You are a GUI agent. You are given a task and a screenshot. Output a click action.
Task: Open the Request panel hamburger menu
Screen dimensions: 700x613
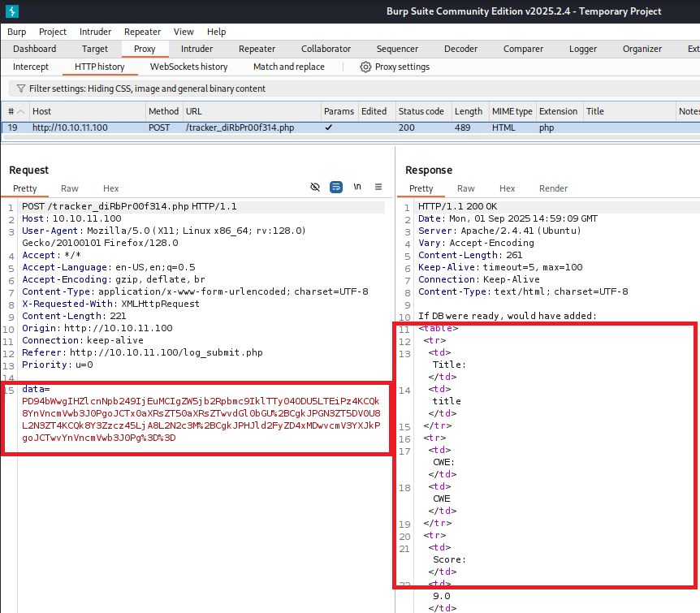click(378, 187)
